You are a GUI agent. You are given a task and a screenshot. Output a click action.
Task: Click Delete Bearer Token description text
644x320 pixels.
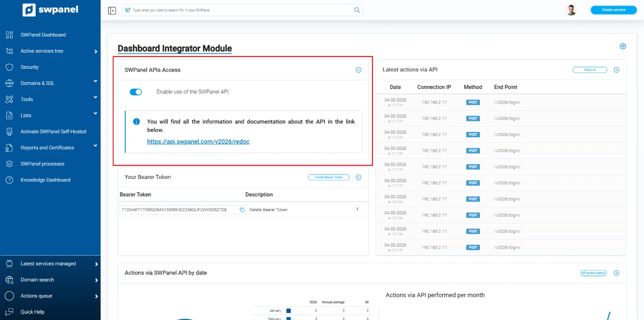(268, 210)
